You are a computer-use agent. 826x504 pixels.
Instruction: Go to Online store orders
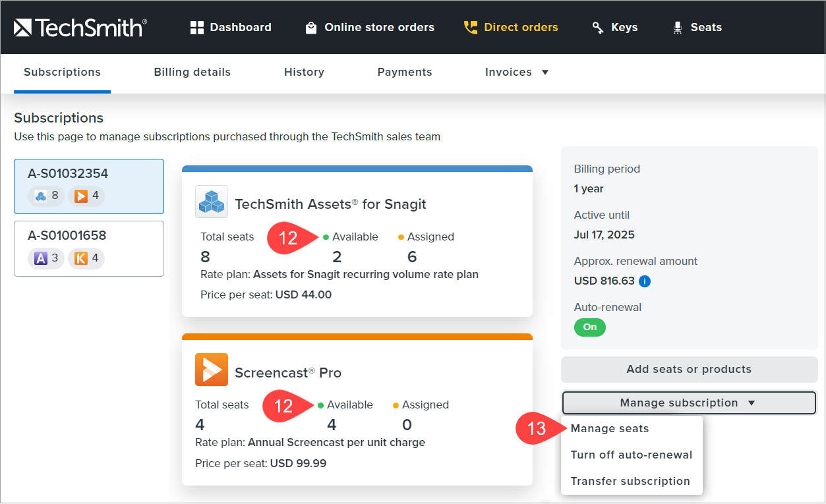(370, 27)
